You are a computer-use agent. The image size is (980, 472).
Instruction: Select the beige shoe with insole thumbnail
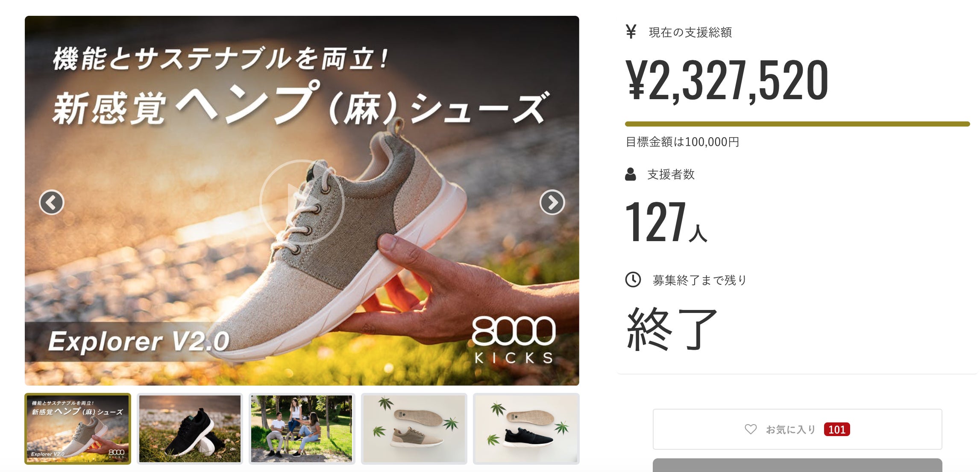414,428
